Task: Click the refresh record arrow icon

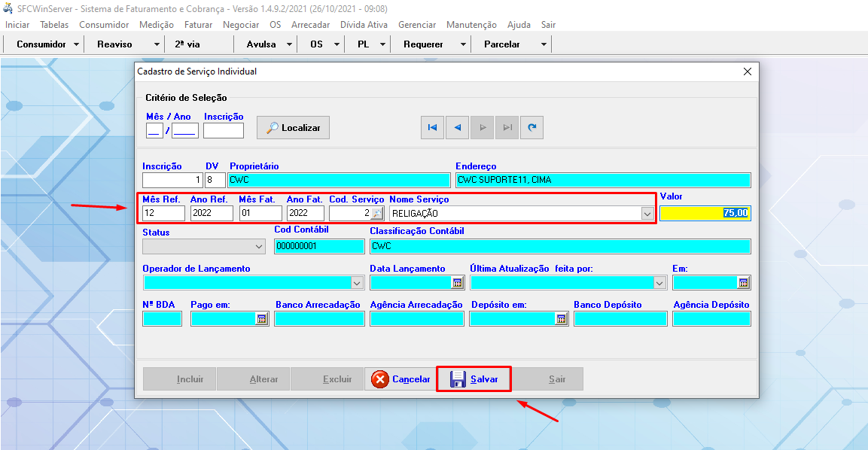Action: [532, 128]
